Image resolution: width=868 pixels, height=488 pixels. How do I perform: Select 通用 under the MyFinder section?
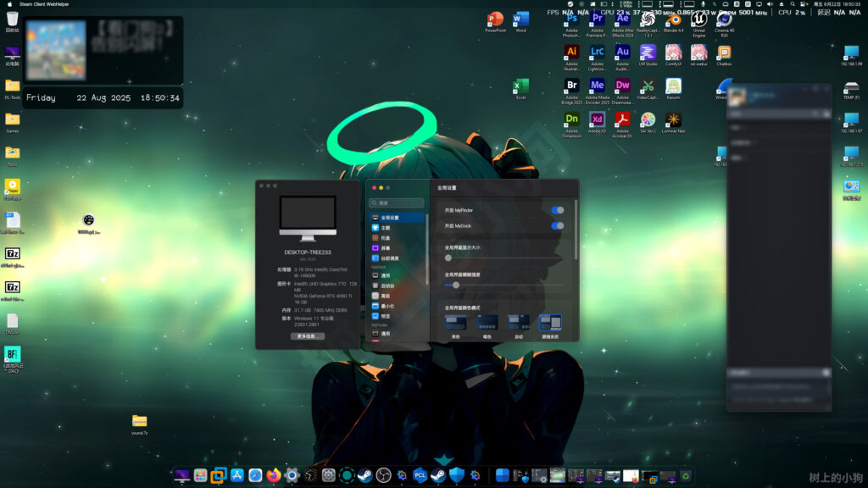point(397,334)
